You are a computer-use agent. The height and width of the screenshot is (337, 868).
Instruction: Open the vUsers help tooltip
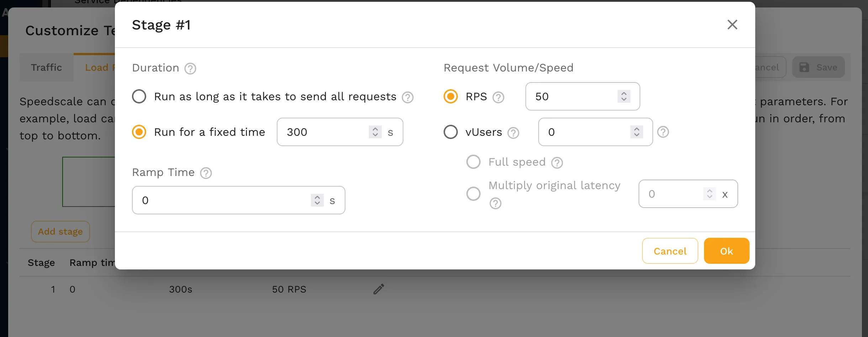[x=513, y=132]
